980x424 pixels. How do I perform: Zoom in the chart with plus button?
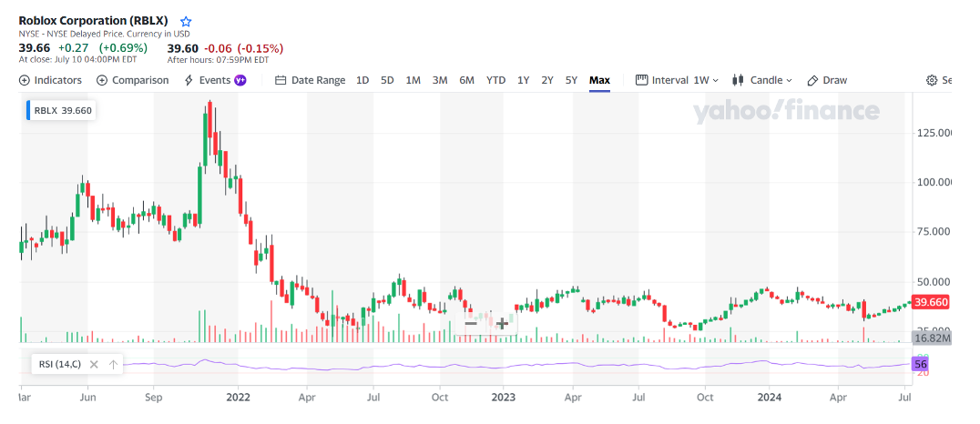pyautogui.click(x=502, y=323)
